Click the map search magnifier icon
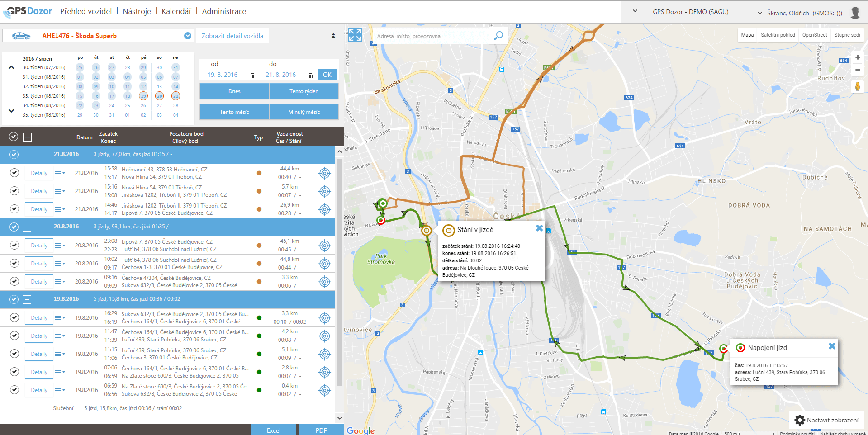 (x=498, y=36)
